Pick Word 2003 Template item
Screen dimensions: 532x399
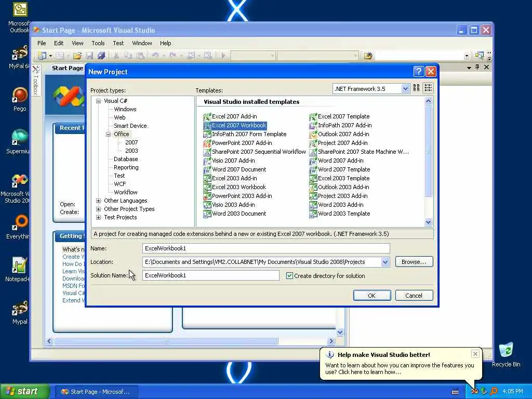pos(340,214)
